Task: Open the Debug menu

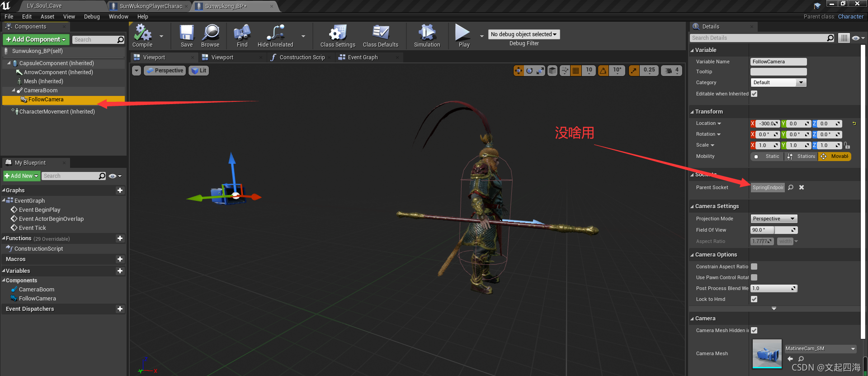Action: tap(92, 17)
